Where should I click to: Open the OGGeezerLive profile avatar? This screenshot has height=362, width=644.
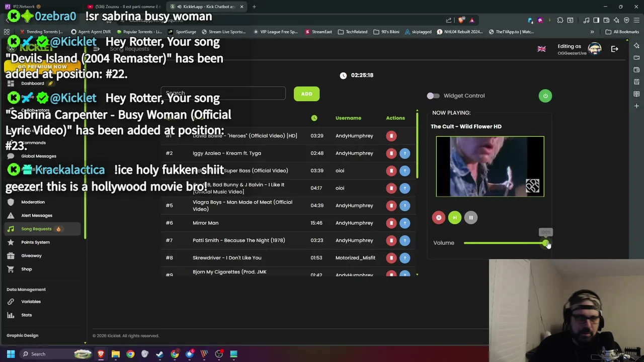(x=595, y=49)
